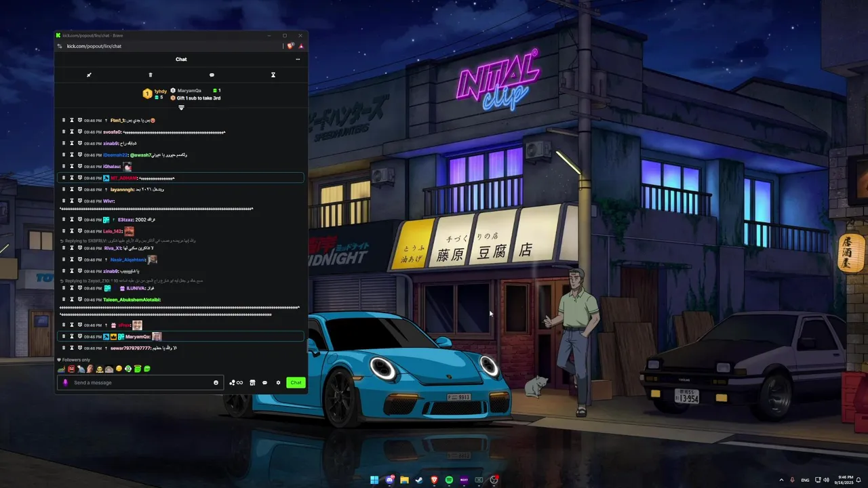Open the shop icon beside chat input
Screen dimensions: 868x488
[252, 383]
